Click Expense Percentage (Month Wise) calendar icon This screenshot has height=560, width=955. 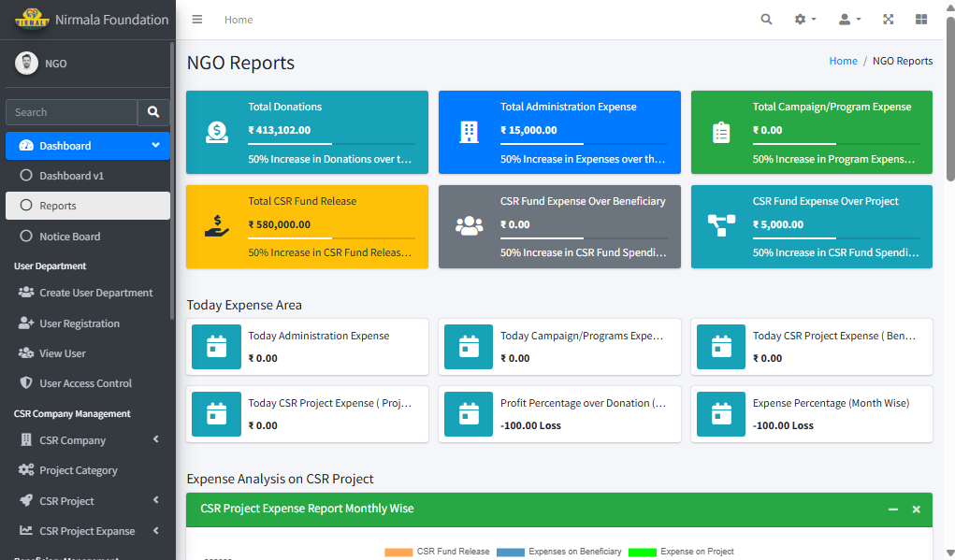pos(721,414)
